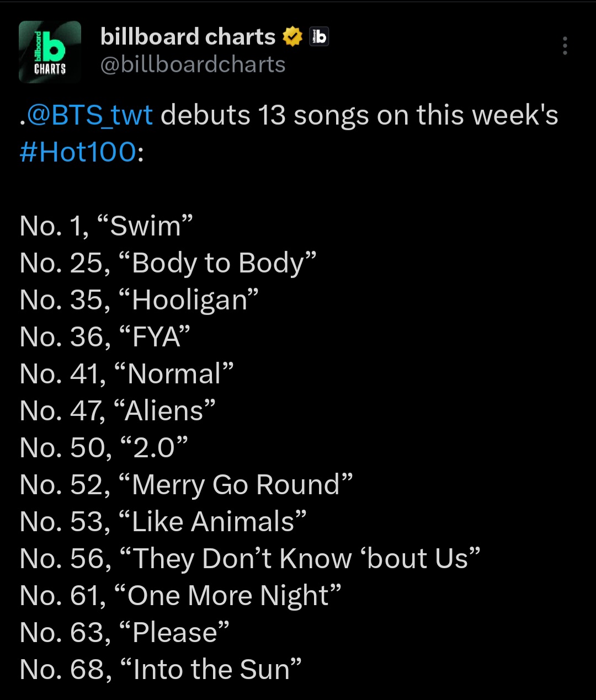Click the No. 25 "Body to Body" line

168,263
